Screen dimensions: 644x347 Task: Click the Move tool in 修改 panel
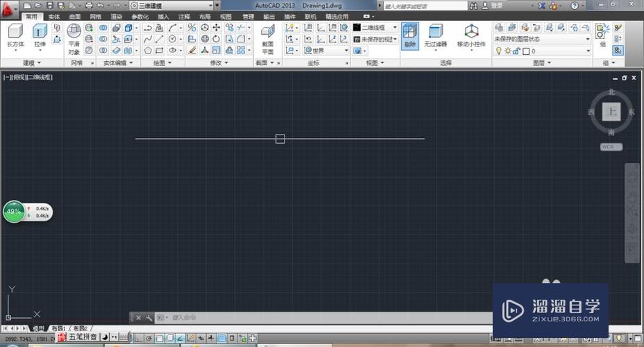click(x=217, y=28)
